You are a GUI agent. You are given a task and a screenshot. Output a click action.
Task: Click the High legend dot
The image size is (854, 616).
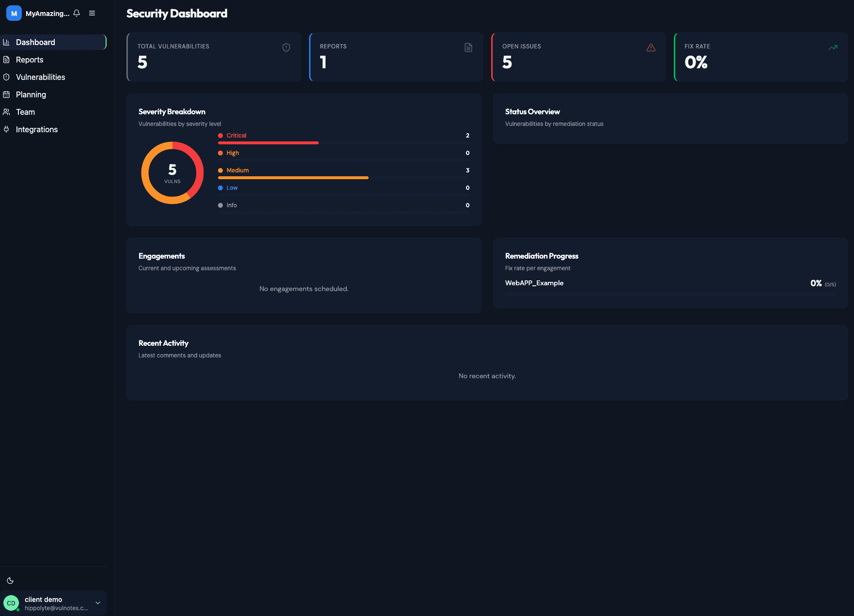220,153
